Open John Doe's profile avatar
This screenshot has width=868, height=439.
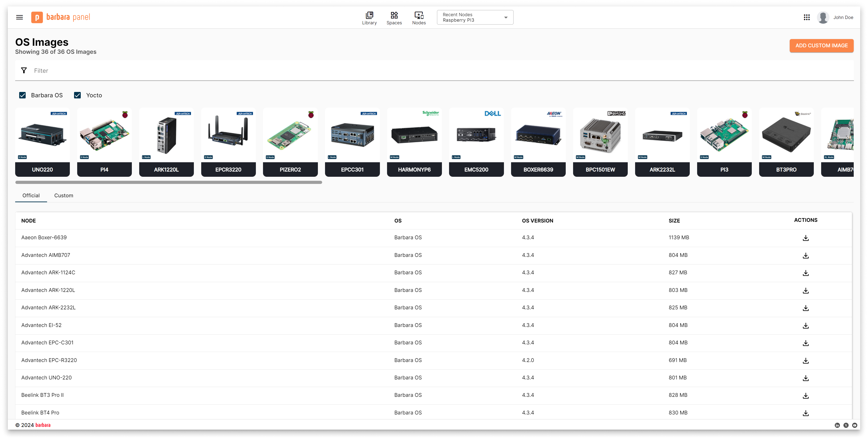(823, 17)
